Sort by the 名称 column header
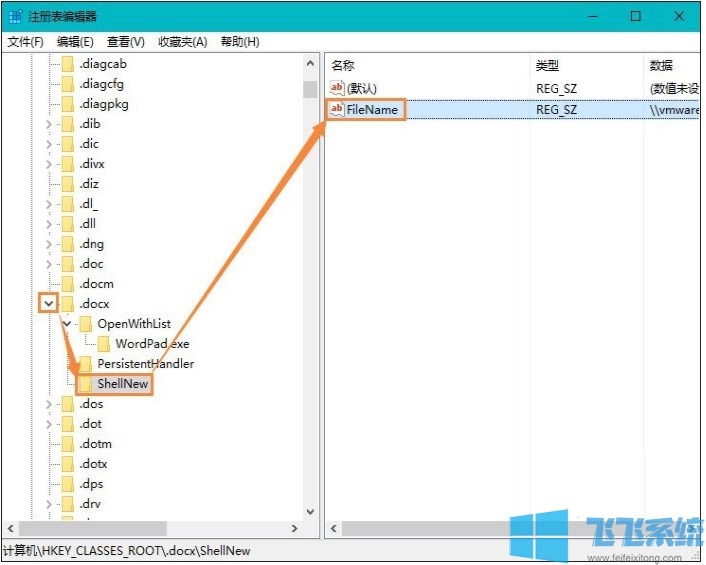 pyautogui.click(x=343, y=65)
